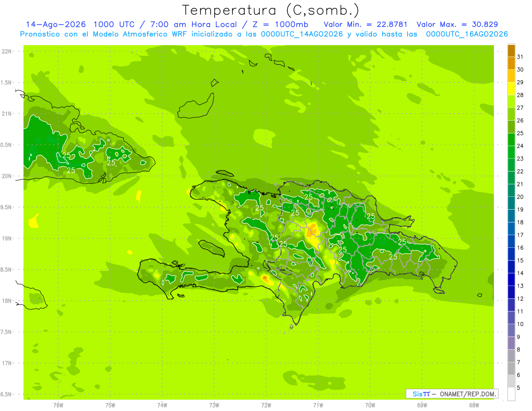Image resolution: width=532 pixels, height=411 pixels.
Task: Click the 'Valor Min. = 22.8781' reading
Action: 366,24
